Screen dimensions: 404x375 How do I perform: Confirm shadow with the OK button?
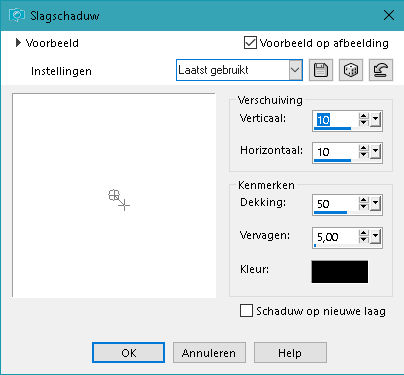click(x=128, y=353)
